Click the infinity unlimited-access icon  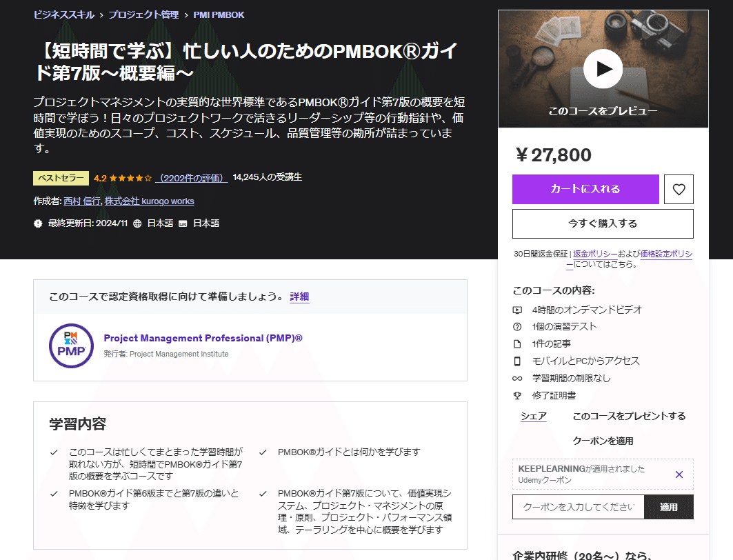[x=517, y=379]
